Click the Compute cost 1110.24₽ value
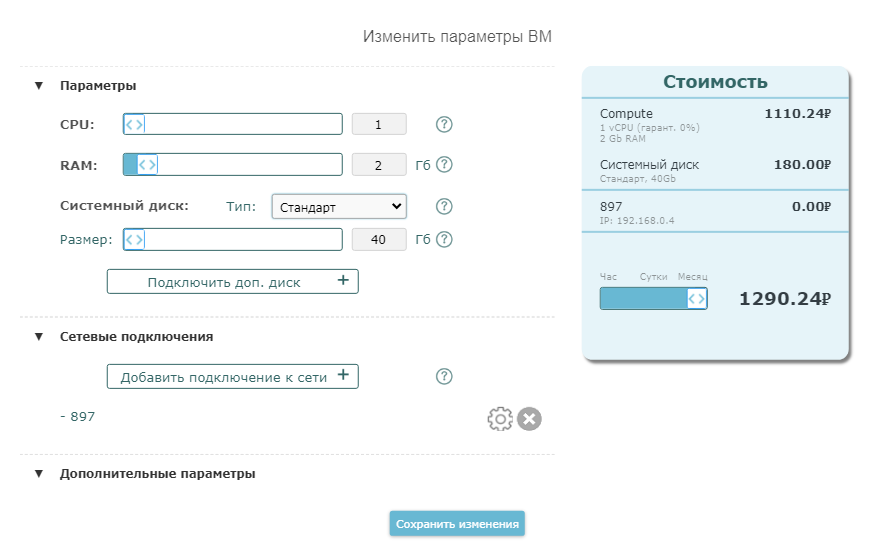Viewport: 870px width, 549px height. click(797, 114)
